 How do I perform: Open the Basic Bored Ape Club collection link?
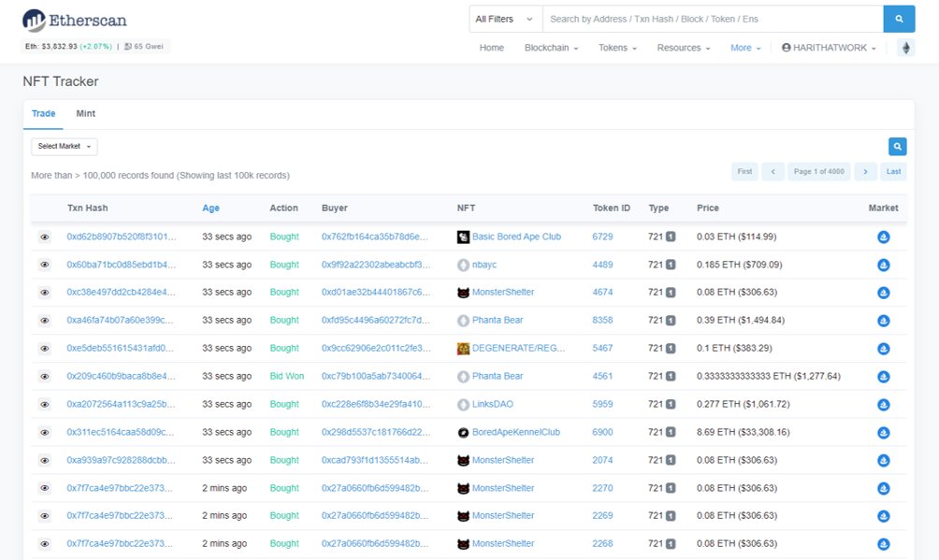tap(516, 237)
